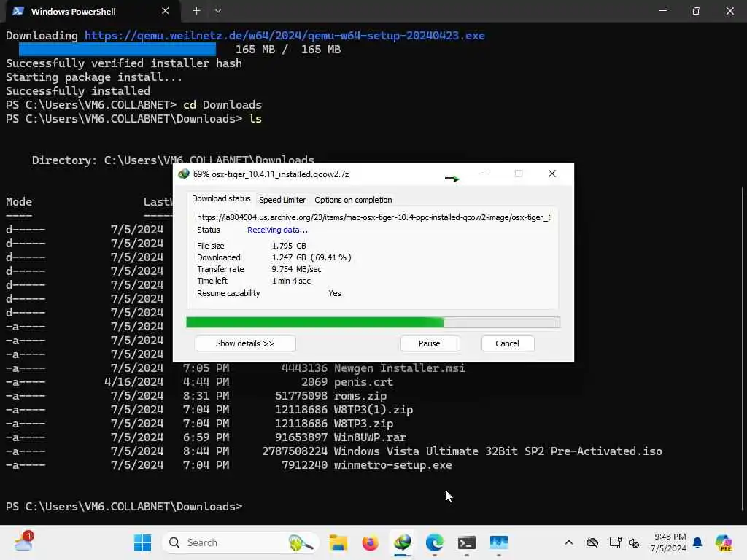Click the W8TP3(1).zip file name
Image resolution: width=747 pixels, height=560 pixels.
tap(373, 410)
